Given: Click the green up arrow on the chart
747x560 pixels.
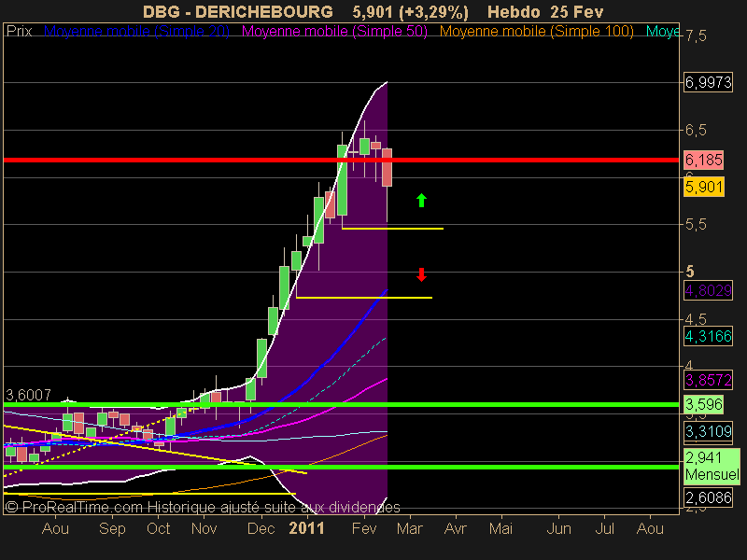Looking at the screenshot, I should [421, 200].
